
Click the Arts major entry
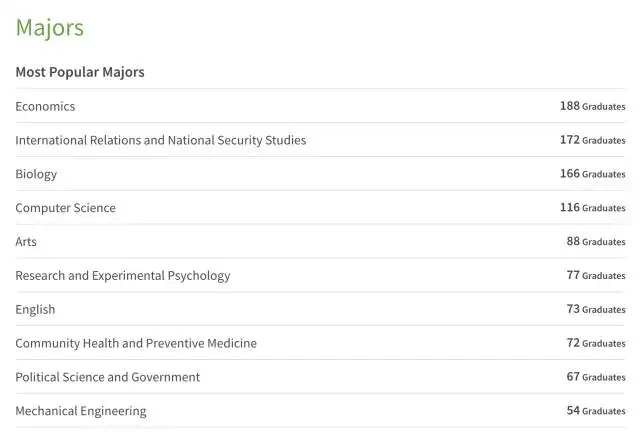(26, 242)
